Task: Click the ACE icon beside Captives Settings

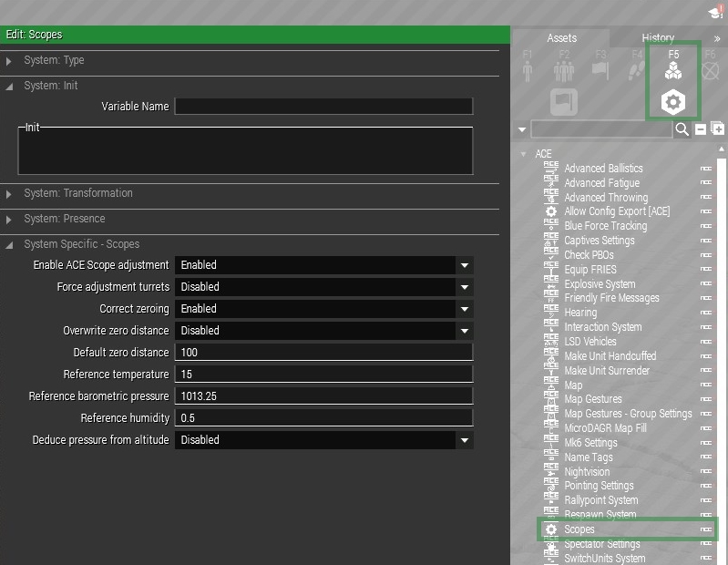Action: click(x=551, y=240)
